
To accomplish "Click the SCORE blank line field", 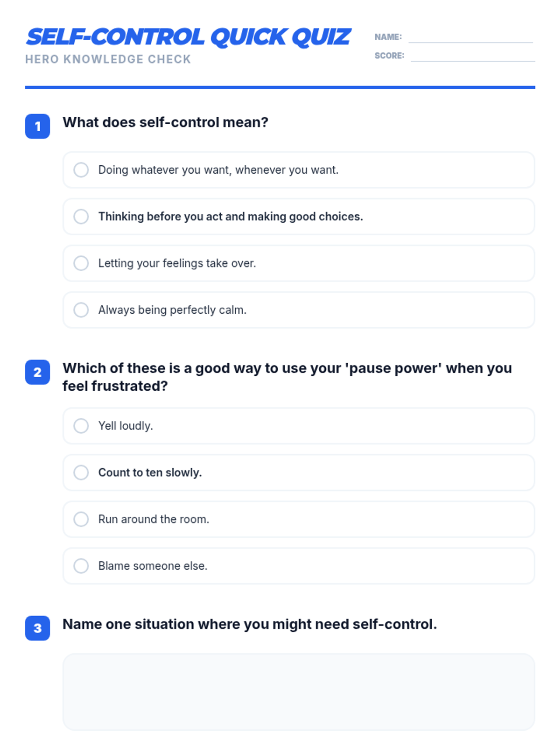I will point(473,56).
